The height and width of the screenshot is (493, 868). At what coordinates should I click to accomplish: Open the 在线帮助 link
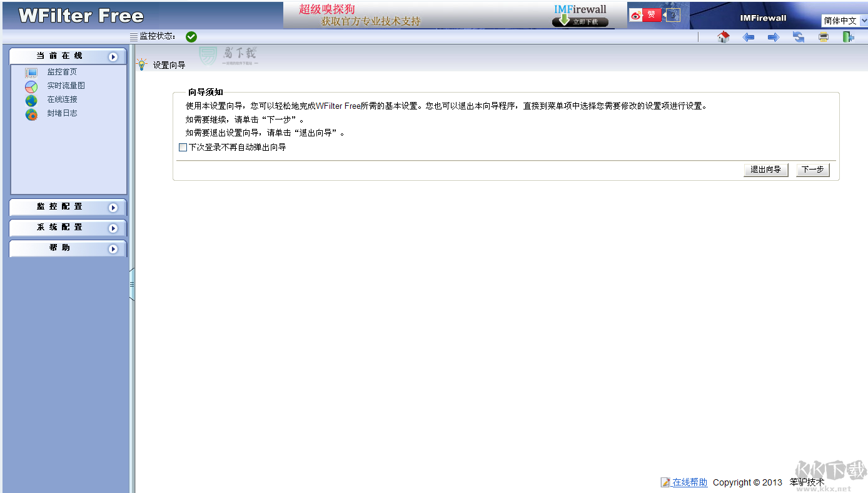(x=688, y=482)
